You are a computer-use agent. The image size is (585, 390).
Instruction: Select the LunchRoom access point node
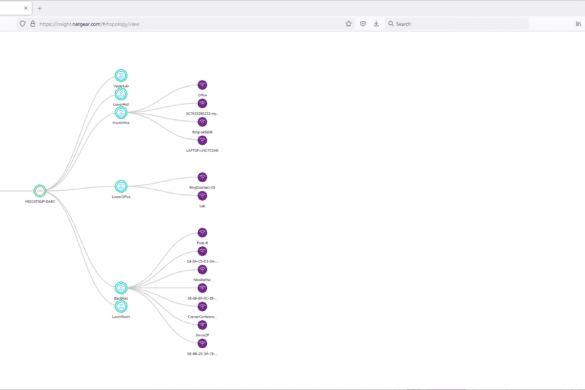(x=121, y=306)
